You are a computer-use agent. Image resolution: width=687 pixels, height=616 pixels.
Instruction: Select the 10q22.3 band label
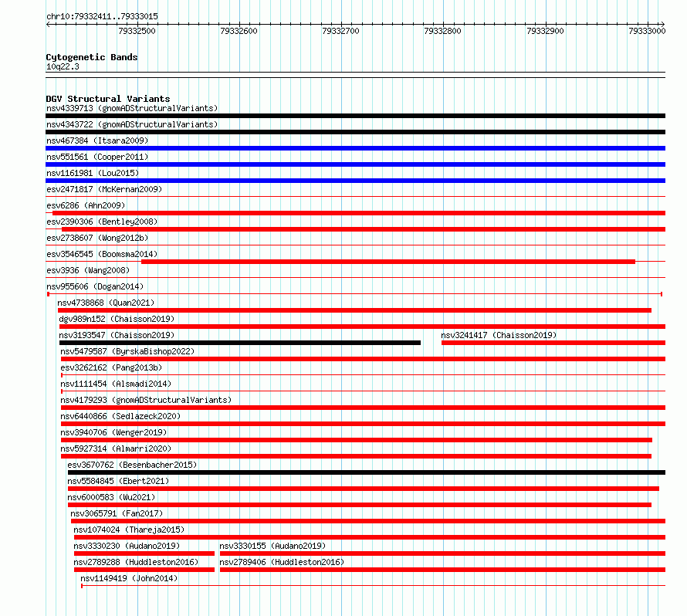coord(63,66)
